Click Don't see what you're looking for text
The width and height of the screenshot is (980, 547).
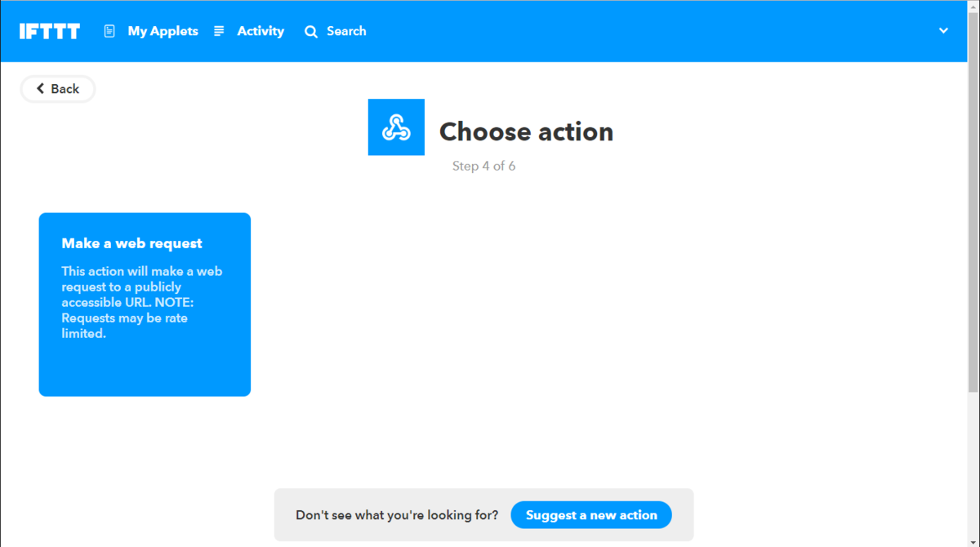click(x=397, y=515)
